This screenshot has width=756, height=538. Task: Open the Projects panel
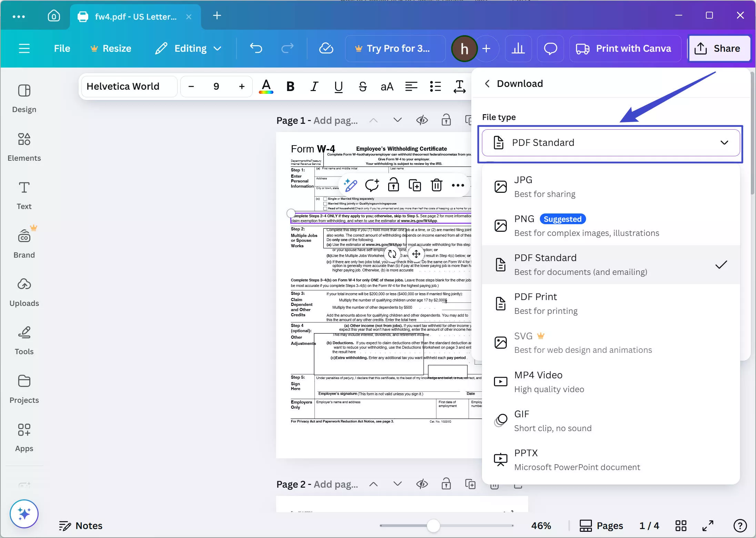tap(24, 388)
